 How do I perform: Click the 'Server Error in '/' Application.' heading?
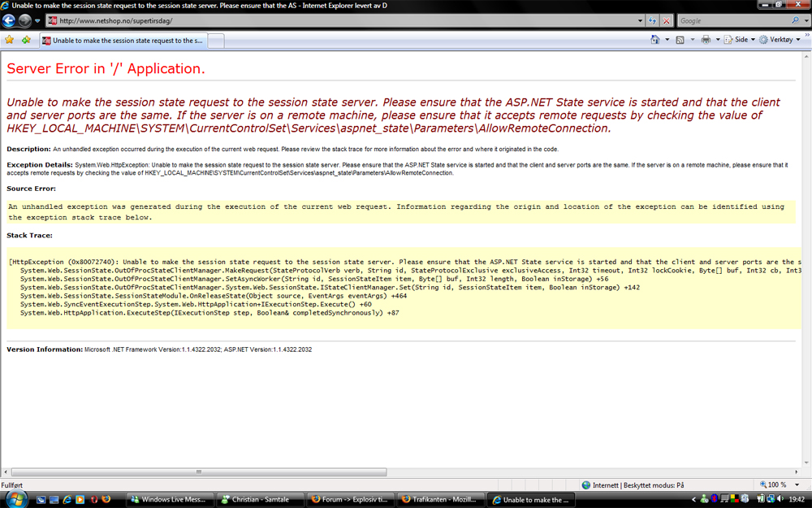point(106,68)
